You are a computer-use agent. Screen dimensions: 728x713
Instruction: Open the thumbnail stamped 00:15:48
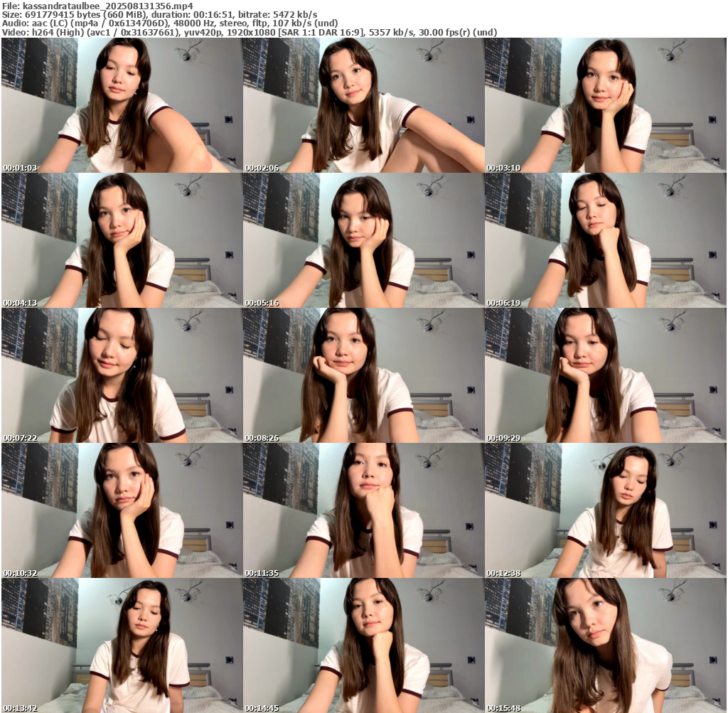pyautogui.click(x=606, y=645)
